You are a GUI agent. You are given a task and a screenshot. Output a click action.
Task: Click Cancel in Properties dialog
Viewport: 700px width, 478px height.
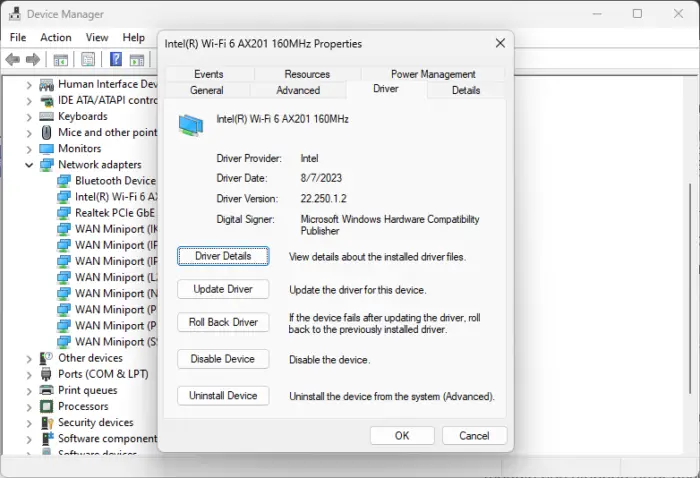coord(474,436)
